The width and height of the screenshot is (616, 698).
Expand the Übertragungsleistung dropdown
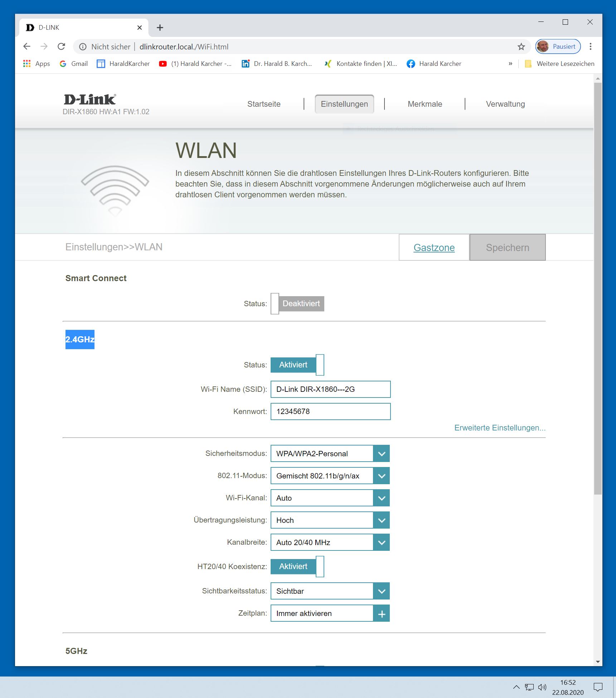point(382,520)
